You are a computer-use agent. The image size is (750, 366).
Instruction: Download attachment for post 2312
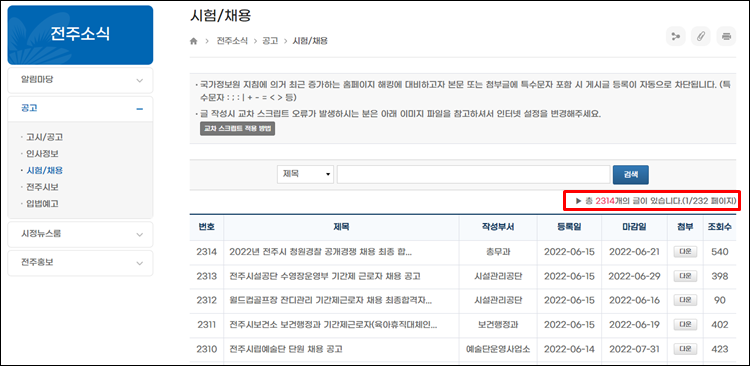click(685, 301)
